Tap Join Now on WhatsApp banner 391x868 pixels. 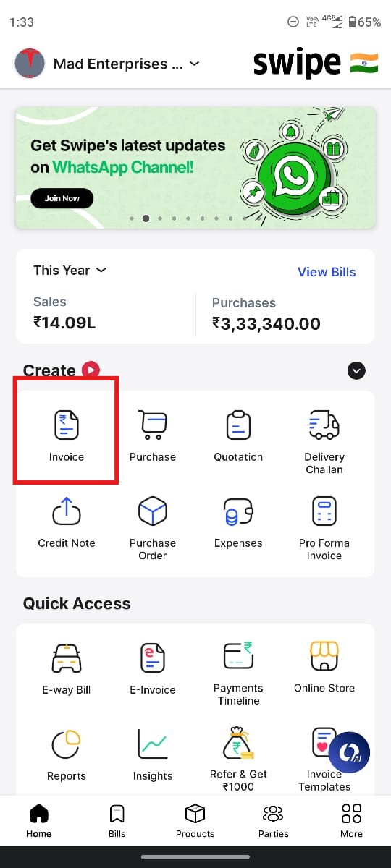click(62, 198)
